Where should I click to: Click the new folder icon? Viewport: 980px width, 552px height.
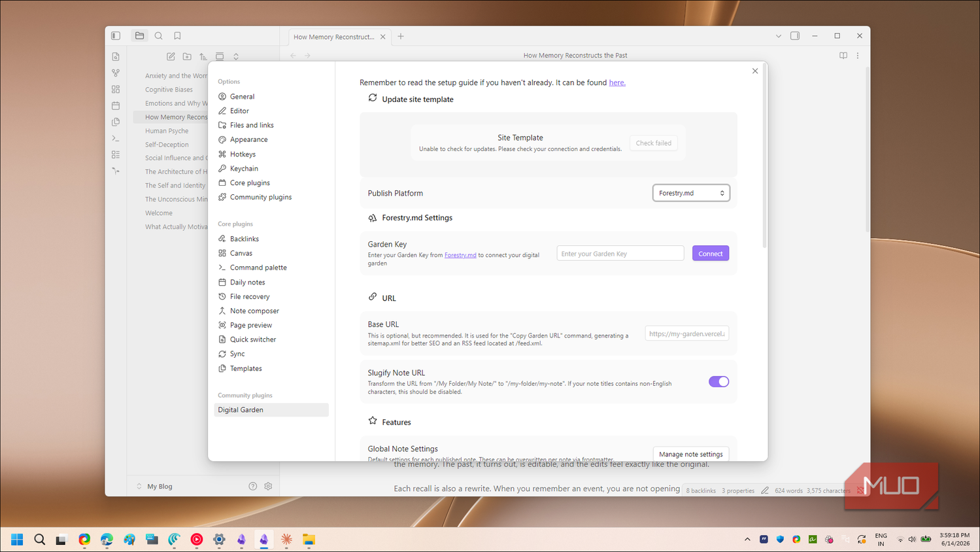click(x=187, y=57)
